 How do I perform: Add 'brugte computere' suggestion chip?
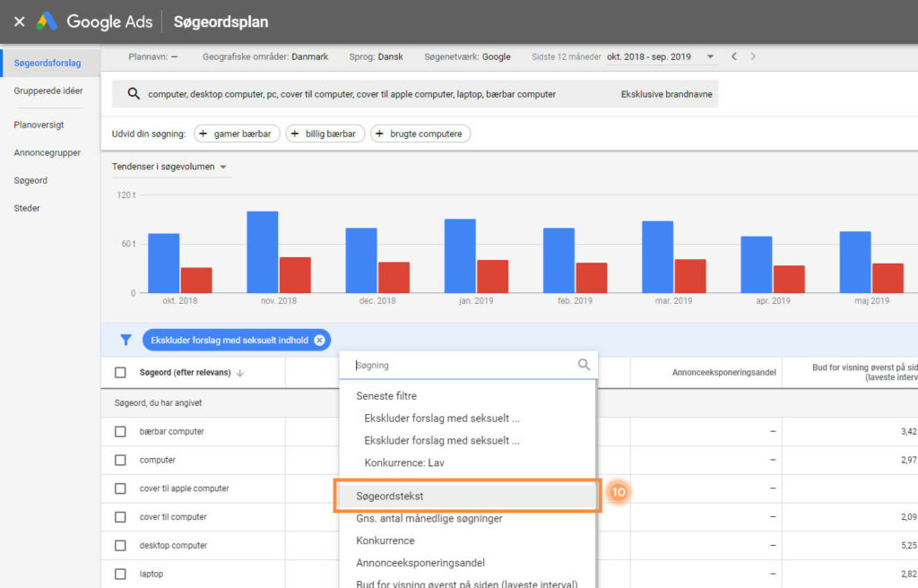point(420,134)
